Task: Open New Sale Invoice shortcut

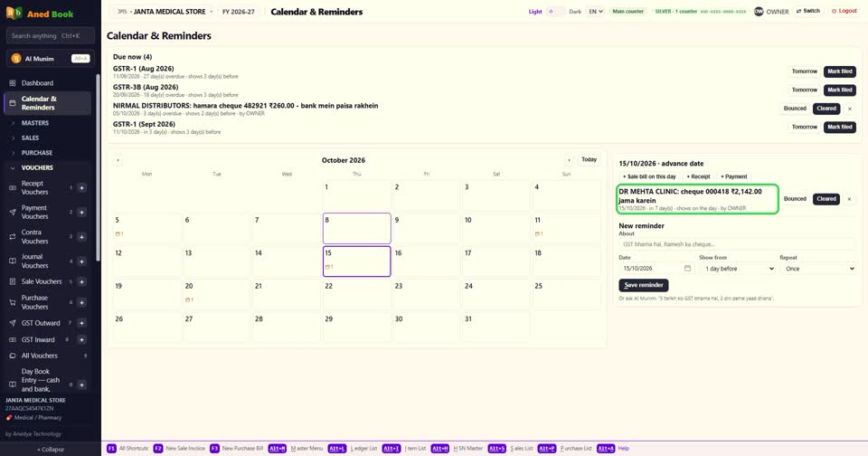Action: point(179,448)
